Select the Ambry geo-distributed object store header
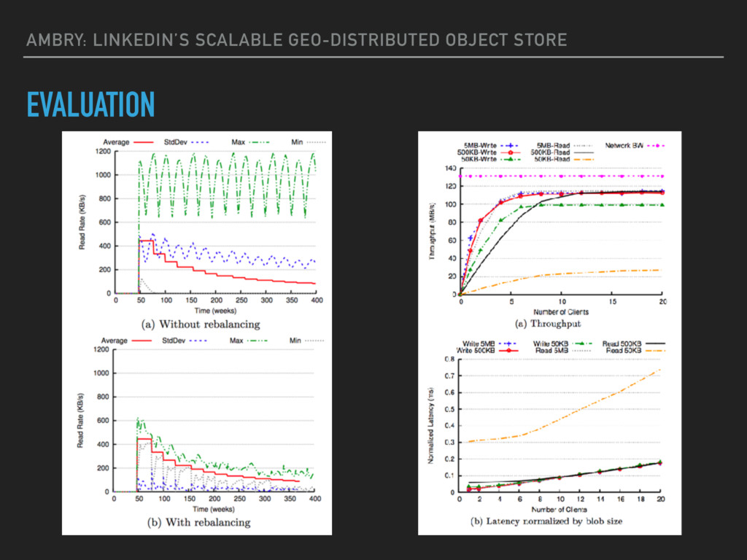 tap(297, 40)
